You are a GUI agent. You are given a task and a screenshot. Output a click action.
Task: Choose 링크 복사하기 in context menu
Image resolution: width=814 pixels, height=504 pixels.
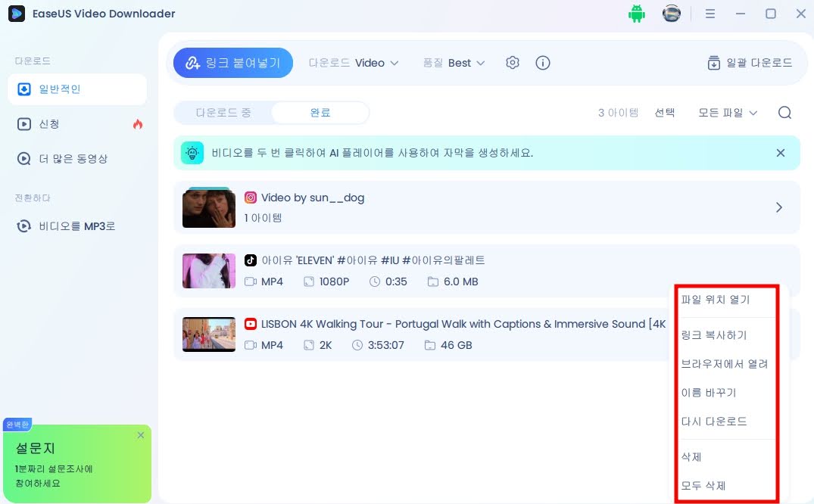click(714, 335)
